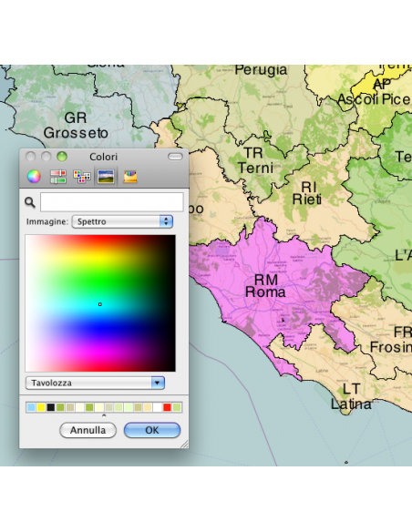This screenshot has height=532, width=412.
Task: Pick the yellow saved swatch
Action: tap(41, 407)
